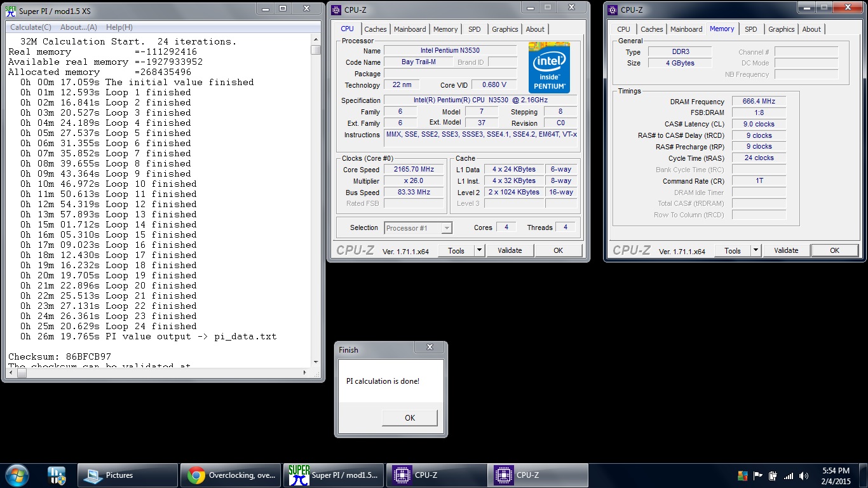The height and width of the screenshot is (488, 868).
Task: Open Graphics tab in left CPU-Z window
Action: click(505, 29)
